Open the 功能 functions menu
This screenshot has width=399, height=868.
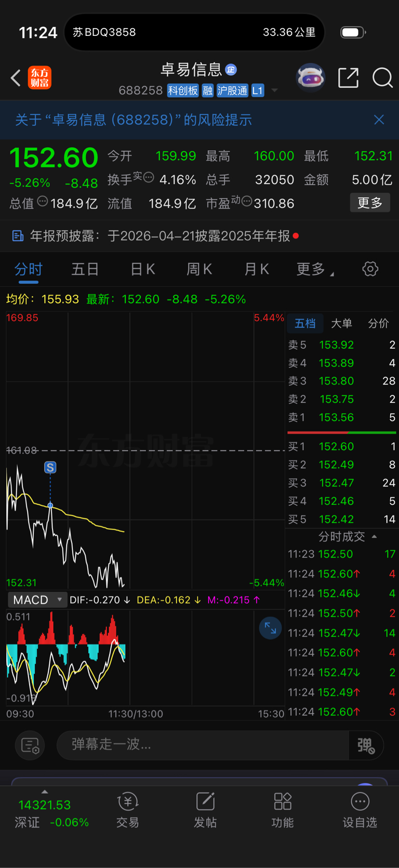(x=283, y=810)
